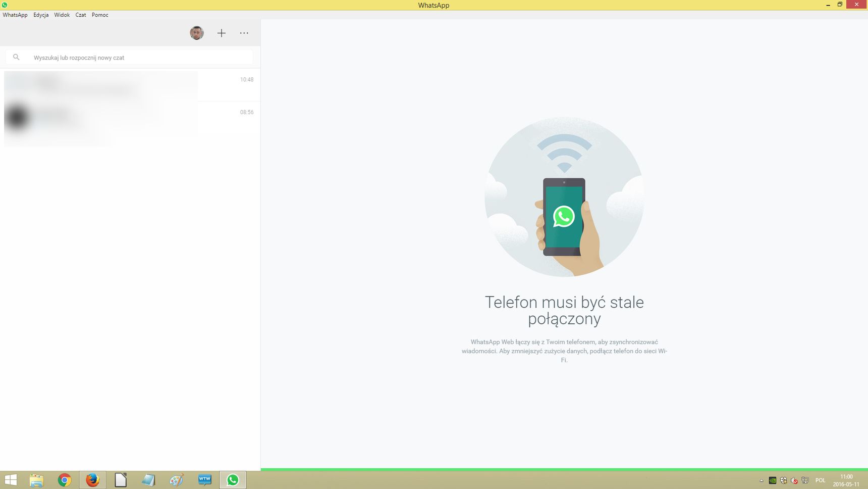Launch File Explorer from taskbar
Viewport: 868px width, 489px height.
(36, 480)
